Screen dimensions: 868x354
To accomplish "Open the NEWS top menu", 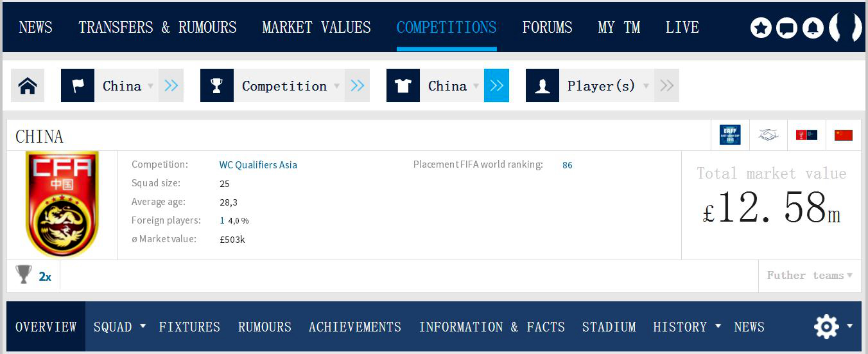I will pyautogui.click(x=36, y=28).
